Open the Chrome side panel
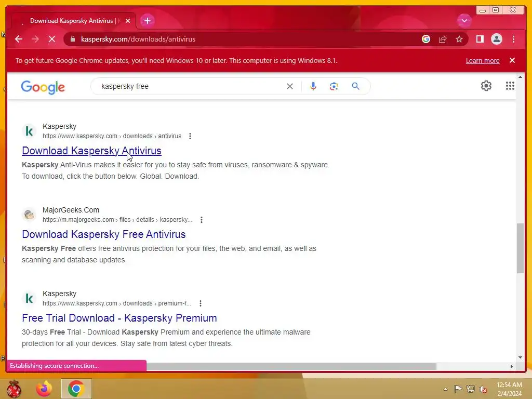Viewport: 532px width, 399px height. point(480,39)
